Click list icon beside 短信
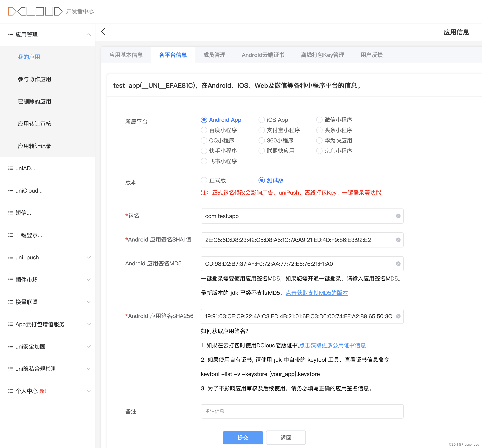This screenshot has height=448, width=482. click(x=11, y=213)
